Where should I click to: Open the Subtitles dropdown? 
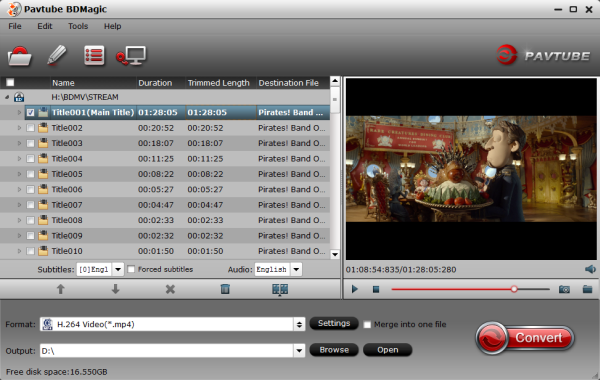[118, 269]
